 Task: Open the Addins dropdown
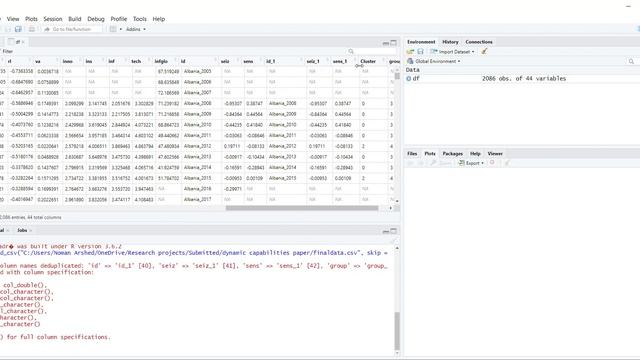[136, 29]
